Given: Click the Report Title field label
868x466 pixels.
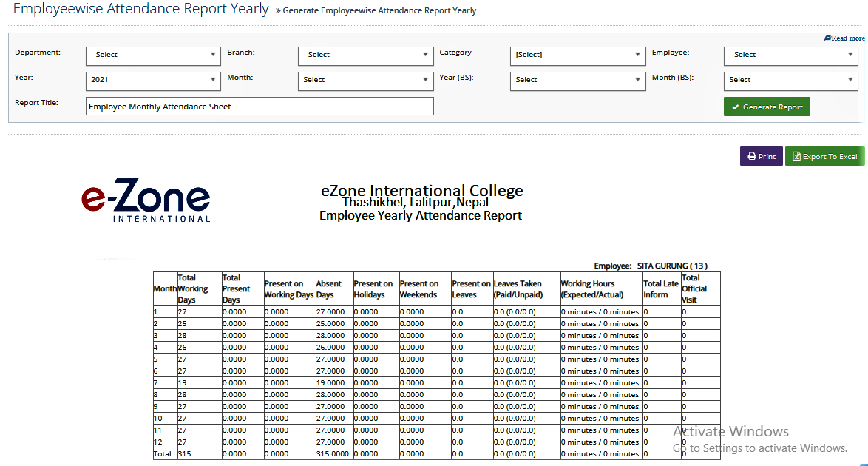Looking at the screenshot, I should click(x=36, y=103).
